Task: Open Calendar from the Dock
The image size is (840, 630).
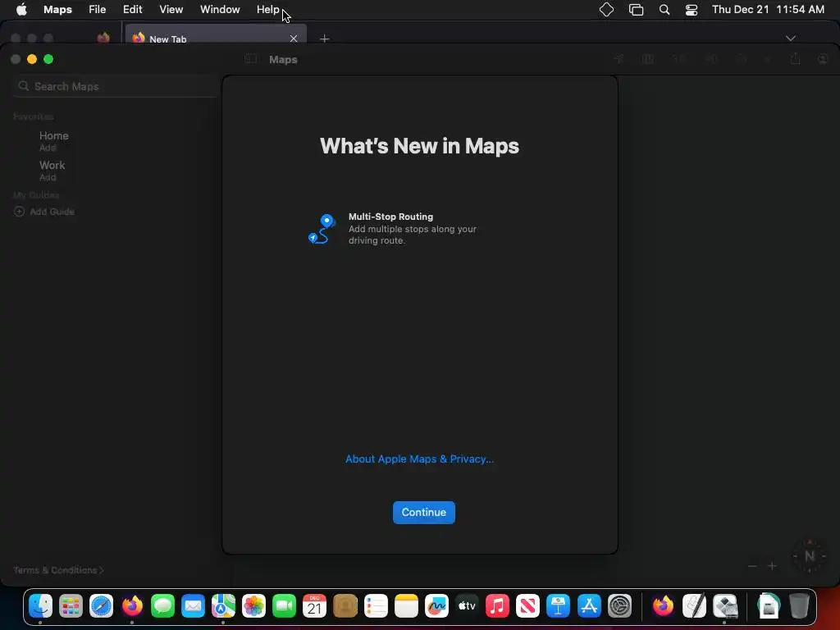Action: click(x=314, y=606)
